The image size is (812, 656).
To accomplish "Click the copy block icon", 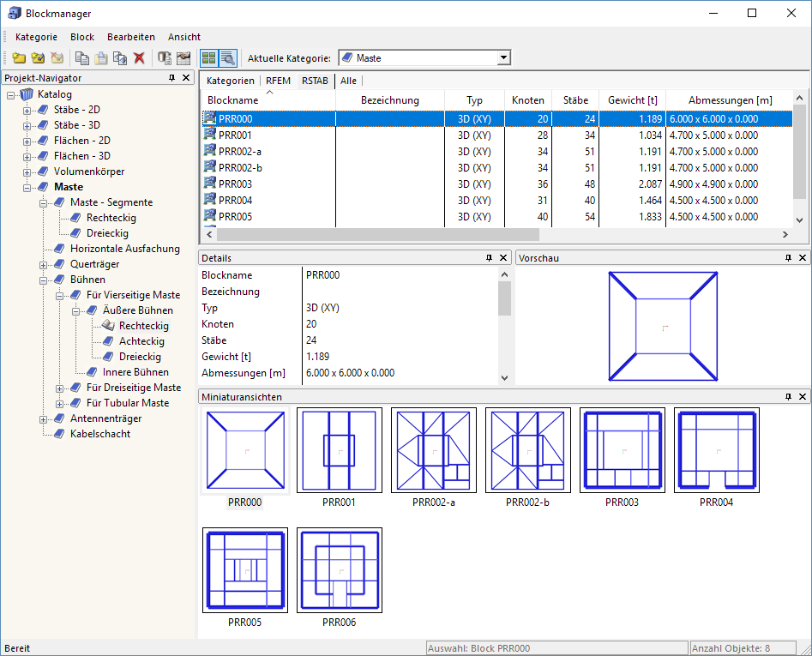I will click(81, 58).
